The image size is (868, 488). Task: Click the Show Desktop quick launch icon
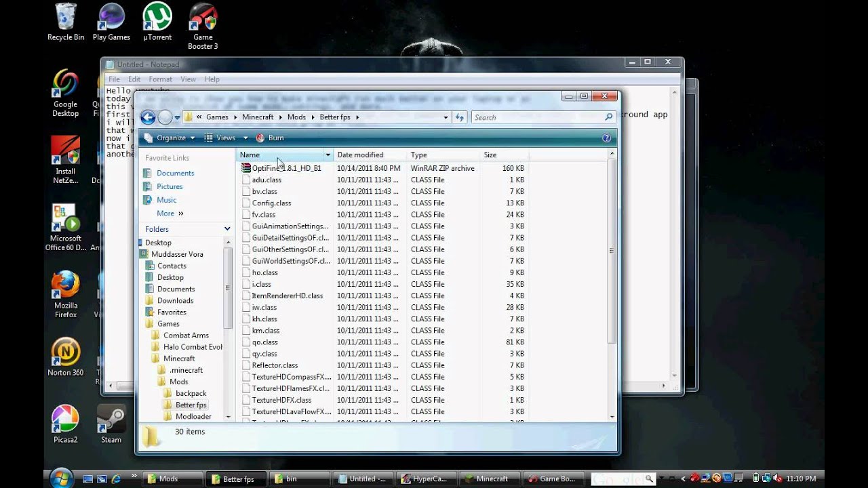click(88, 479)
